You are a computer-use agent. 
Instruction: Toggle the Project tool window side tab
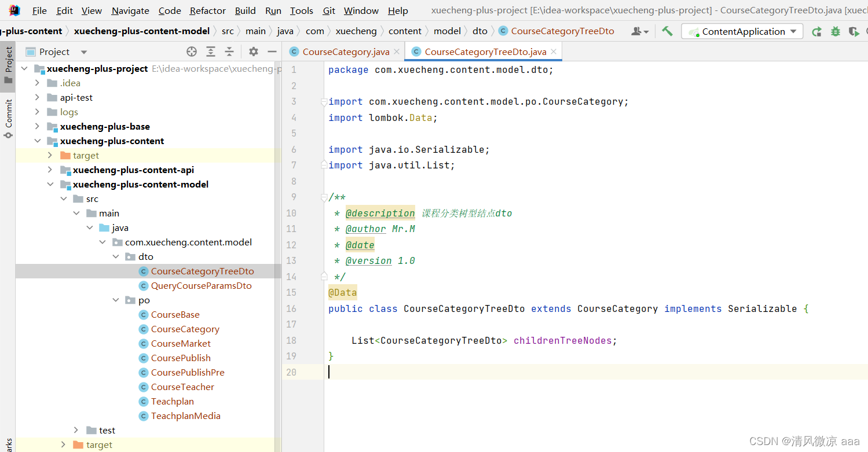pos(8,65)
